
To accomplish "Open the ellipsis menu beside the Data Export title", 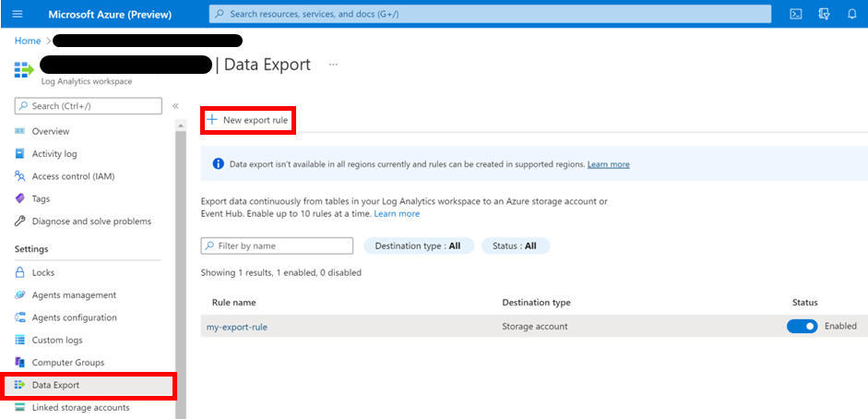I will [x=333, y=65].
